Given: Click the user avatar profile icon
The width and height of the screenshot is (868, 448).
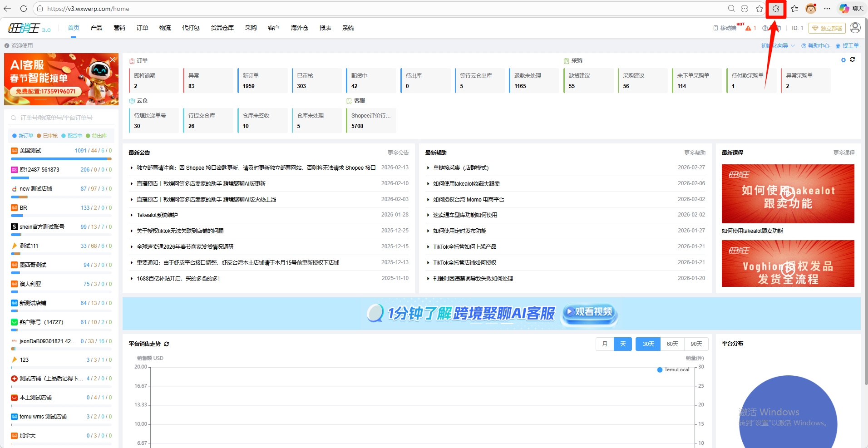Looking at the screenshot, I should point(855,28).
